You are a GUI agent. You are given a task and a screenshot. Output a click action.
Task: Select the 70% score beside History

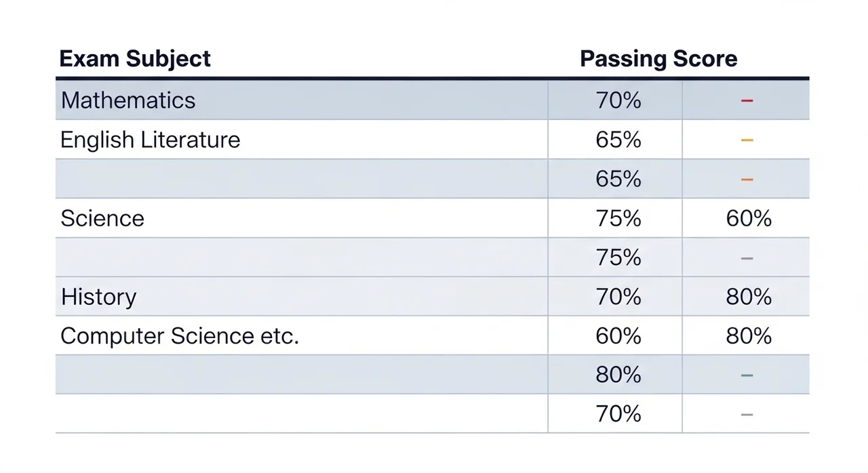(618, 297)
